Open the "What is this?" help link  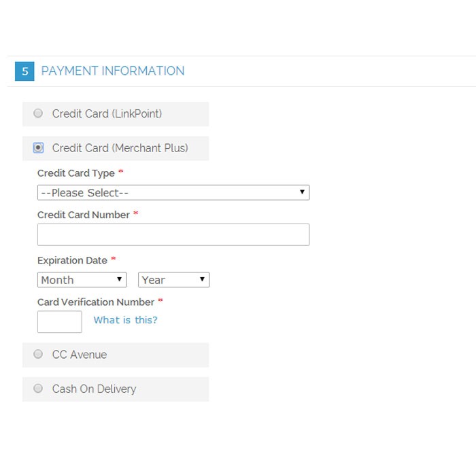pyautogui.click(x=125, y=320)
